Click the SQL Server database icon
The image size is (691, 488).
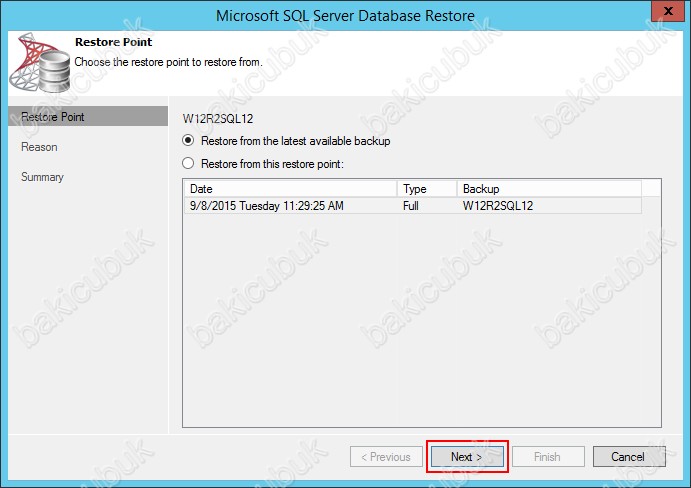(40, 62)
